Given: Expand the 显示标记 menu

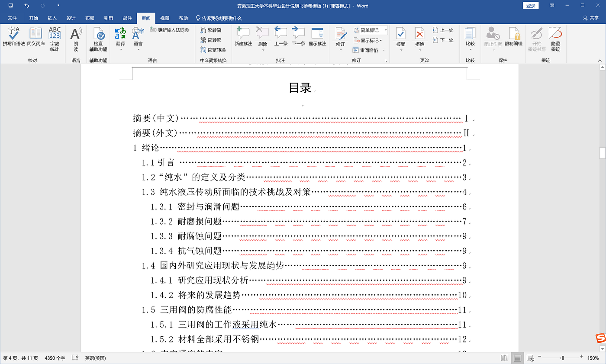Looking at the screenshot, I should pyautogui.click(x=368, y=40).
